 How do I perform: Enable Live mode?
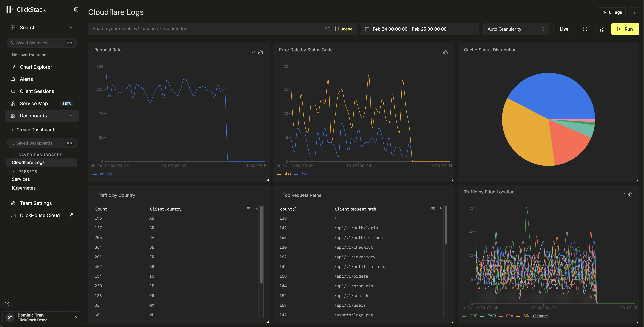pyautogui.click(x=564, y=29)
